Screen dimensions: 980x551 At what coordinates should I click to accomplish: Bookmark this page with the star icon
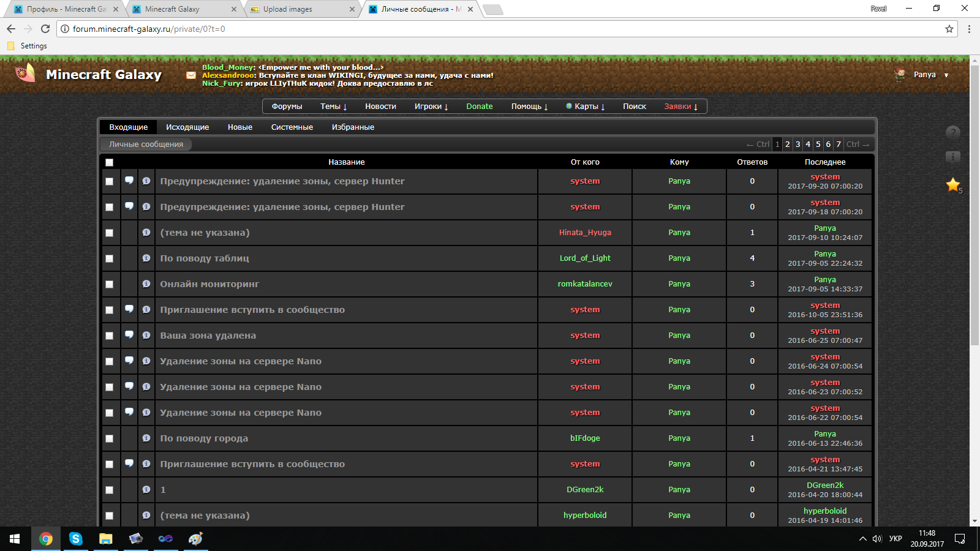[949, 29]
